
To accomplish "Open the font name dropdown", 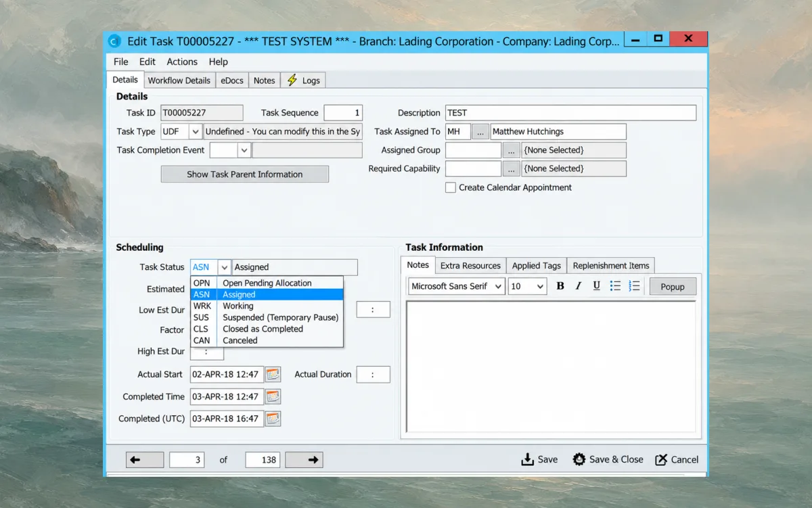I will point(499,287).
